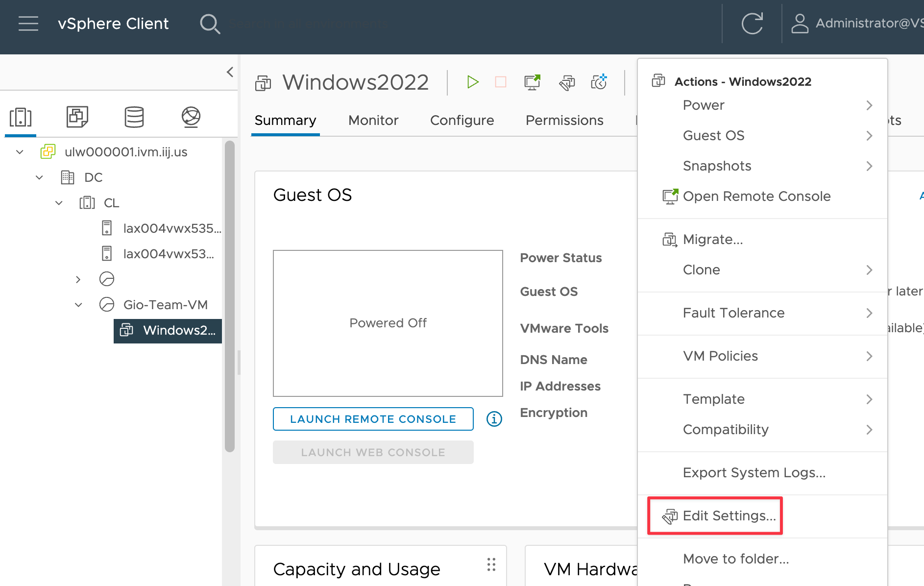
Task: Switch to Hosts and Clusters view
Action: pos(21,117)
